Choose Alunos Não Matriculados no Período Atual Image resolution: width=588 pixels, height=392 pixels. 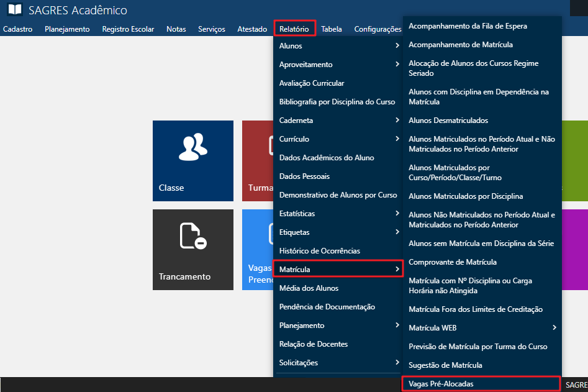tap(482, 220)
